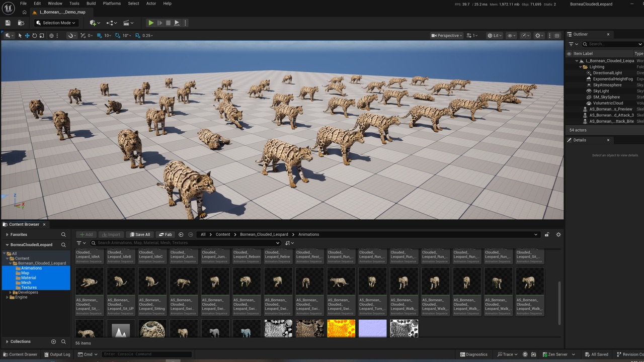Image resolution: width=644 pixels, height=362 pixels.
Task: Select the rotate transform tool
Action: 34,36
